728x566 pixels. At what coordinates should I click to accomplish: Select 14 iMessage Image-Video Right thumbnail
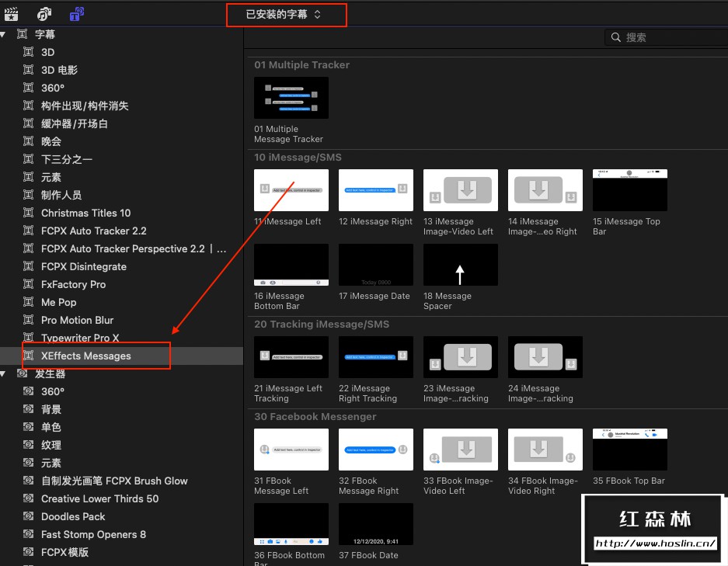pos(545,190)
